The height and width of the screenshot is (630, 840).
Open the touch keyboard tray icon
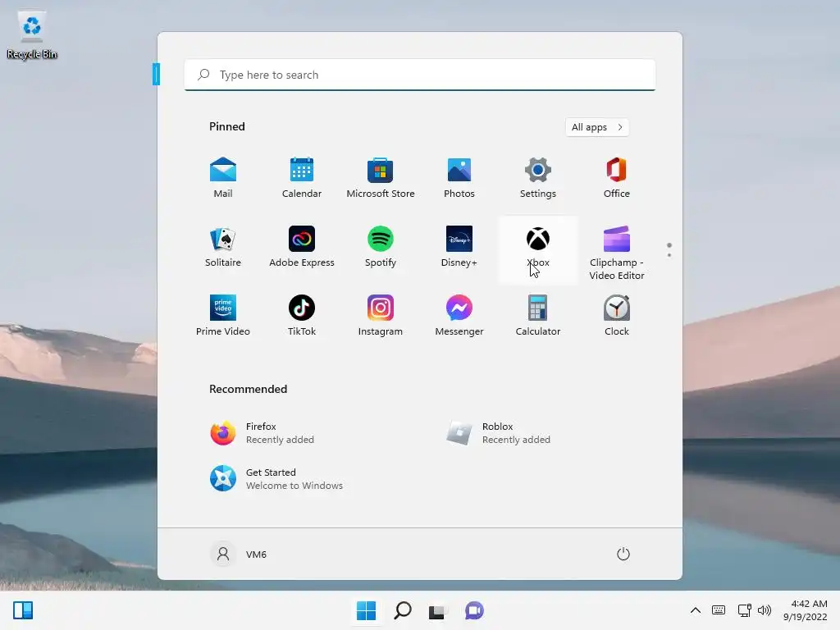[719, 610]
